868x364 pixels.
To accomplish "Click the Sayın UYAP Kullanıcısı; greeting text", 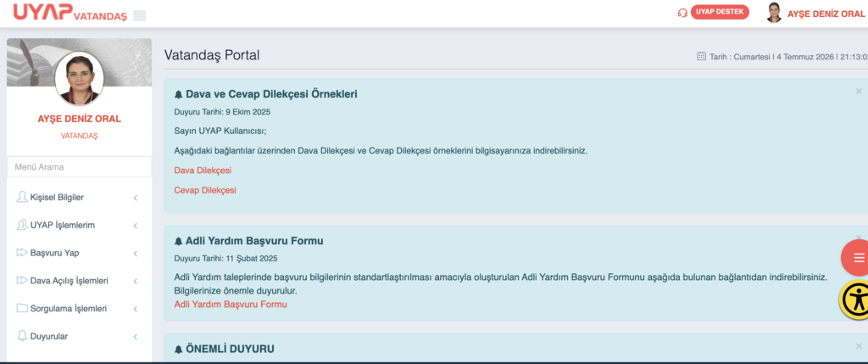I will [220, 132].
